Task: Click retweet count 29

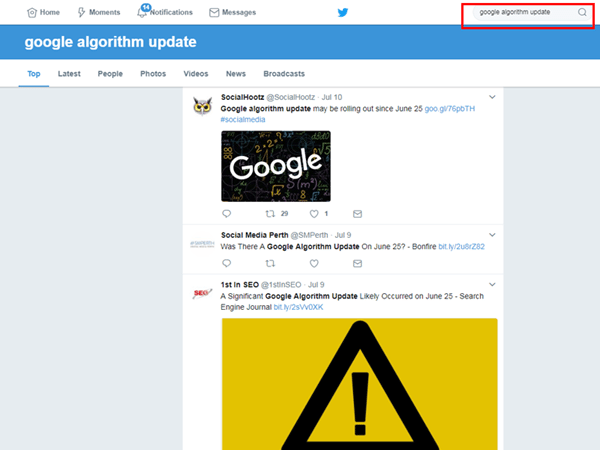Action: point(284,214)
